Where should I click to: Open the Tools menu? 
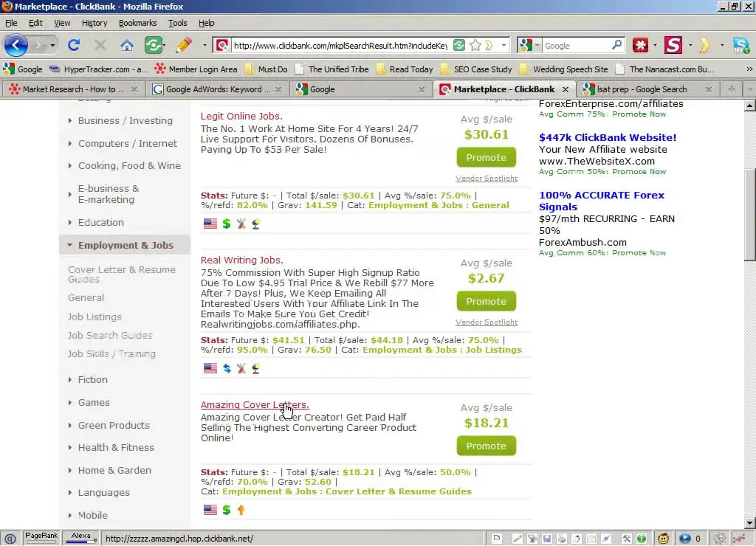click(177, 23)
